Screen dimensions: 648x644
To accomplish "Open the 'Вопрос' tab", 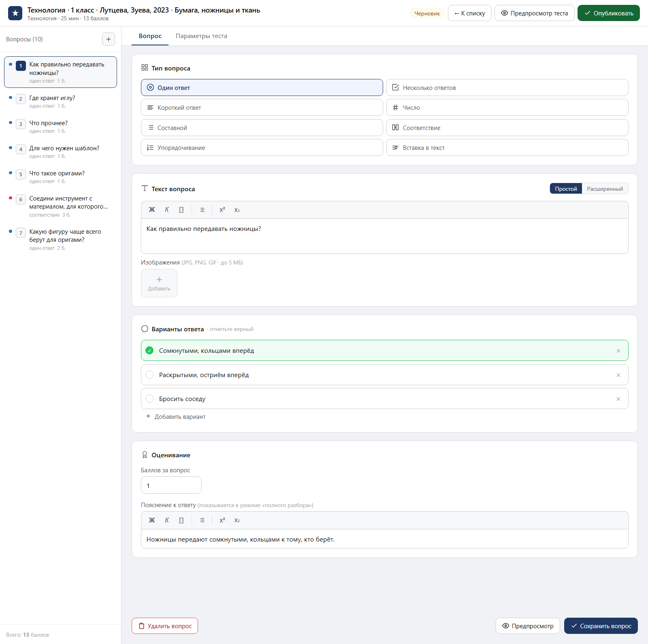I will click(150, 36).
